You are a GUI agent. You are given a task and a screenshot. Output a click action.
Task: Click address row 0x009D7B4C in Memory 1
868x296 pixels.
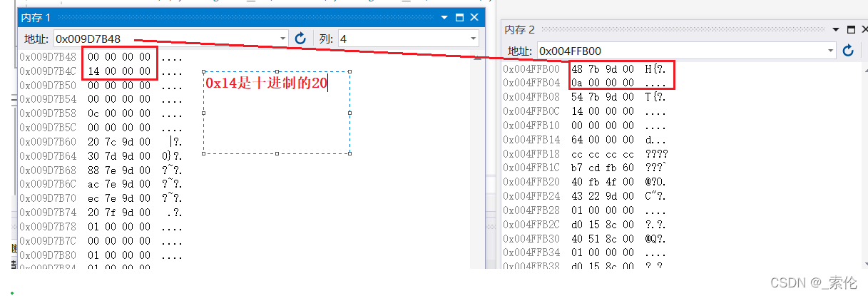click(101, 71)
